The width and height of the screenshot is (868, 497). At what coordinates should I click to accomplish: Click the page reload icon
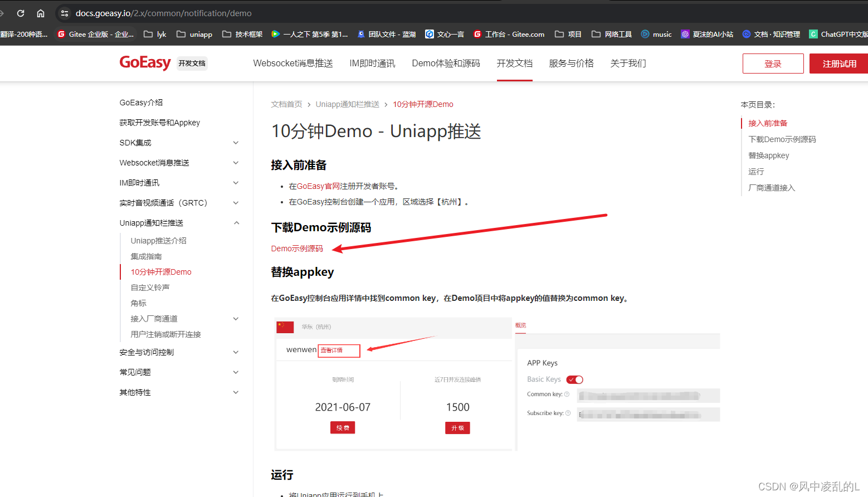coord(21,12)
